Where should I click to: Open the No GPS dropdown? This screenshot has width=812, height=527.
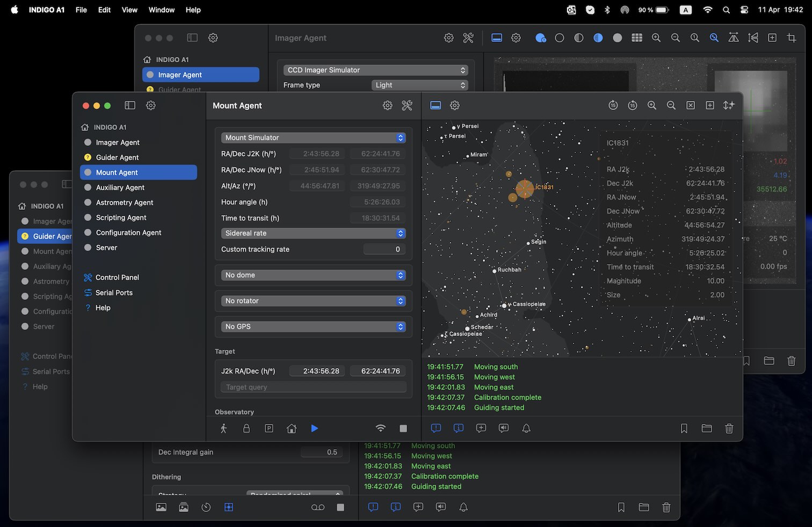click(314, 327)
